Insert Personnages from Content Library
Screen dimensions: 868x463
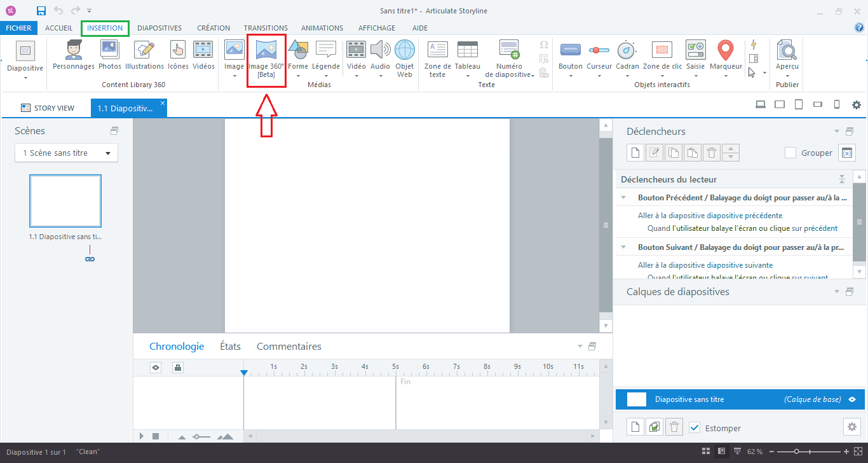point(74,55)
